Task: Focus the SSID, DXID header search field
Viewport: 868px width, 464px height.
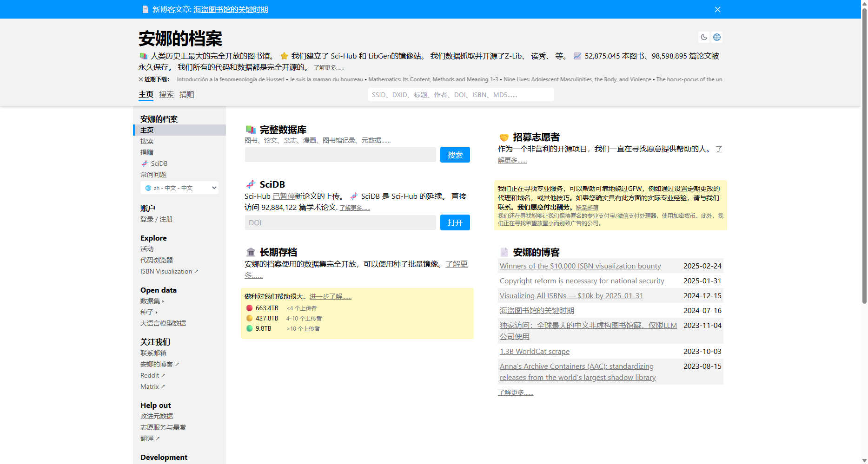Action: pos(461,95)
